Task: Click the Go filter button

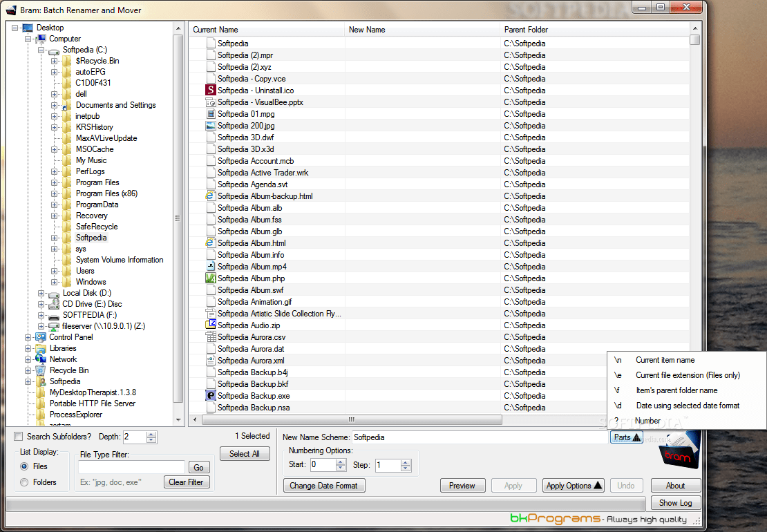Action: [x=198, y=468]
